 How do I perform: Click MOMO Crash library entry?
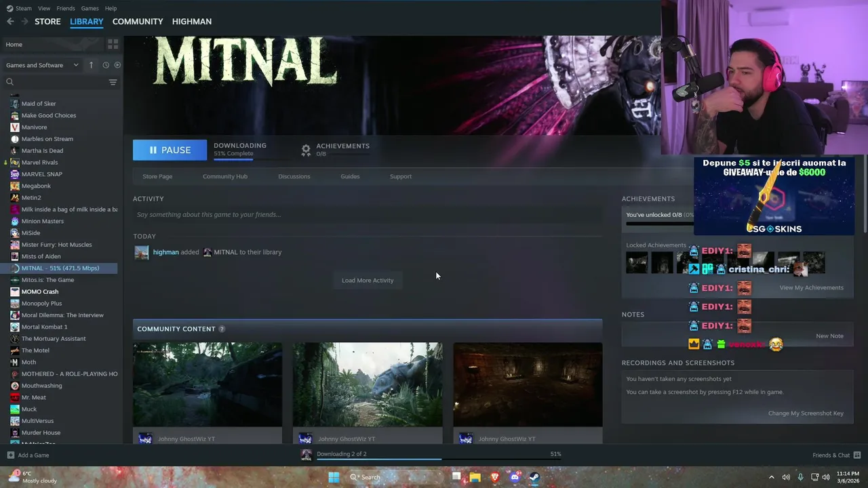click(40, 291)
